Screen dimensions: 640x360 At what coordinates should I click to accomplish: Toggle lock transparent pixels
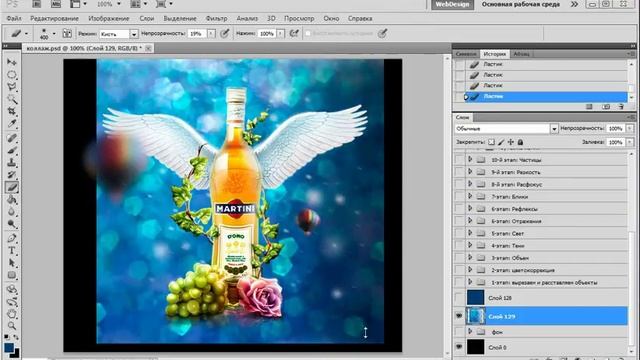tap(491, 142)
